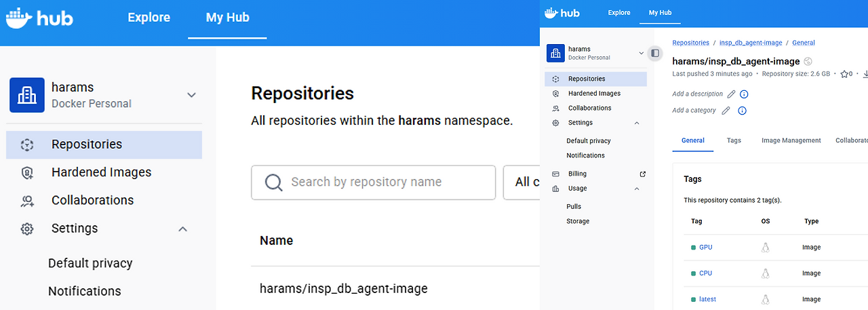Screen dimensions: 868x310
Task: Click info icon beside Add a category
Action: [x=742, y=111]
